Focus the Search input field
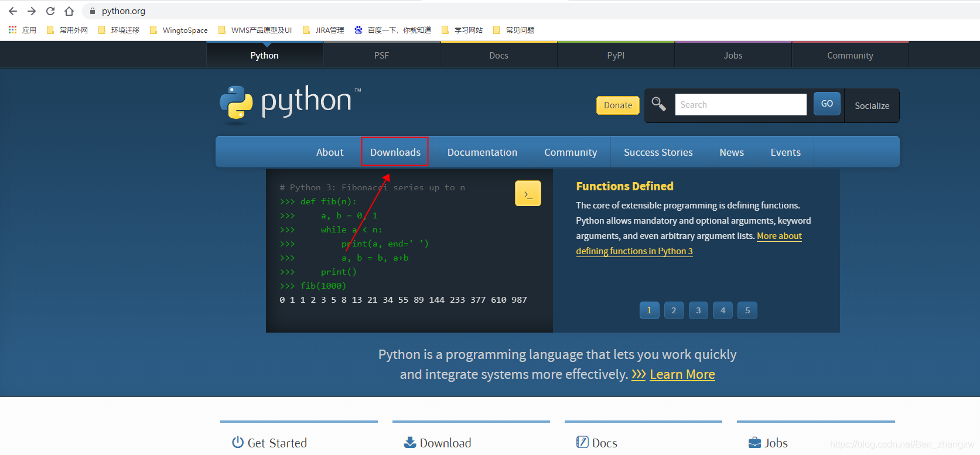 pyautogui.click(x=741, y=104)
